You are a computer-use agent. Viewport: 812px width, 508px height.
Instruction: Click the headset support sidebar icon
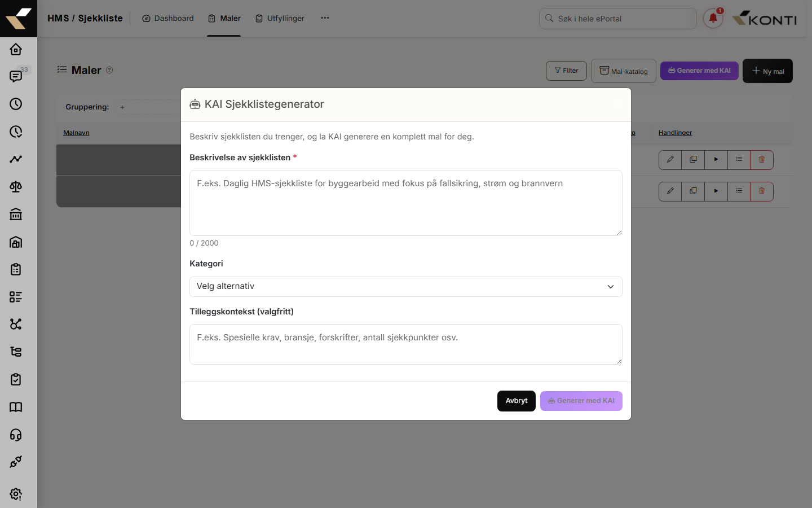(x=16, y=435)
